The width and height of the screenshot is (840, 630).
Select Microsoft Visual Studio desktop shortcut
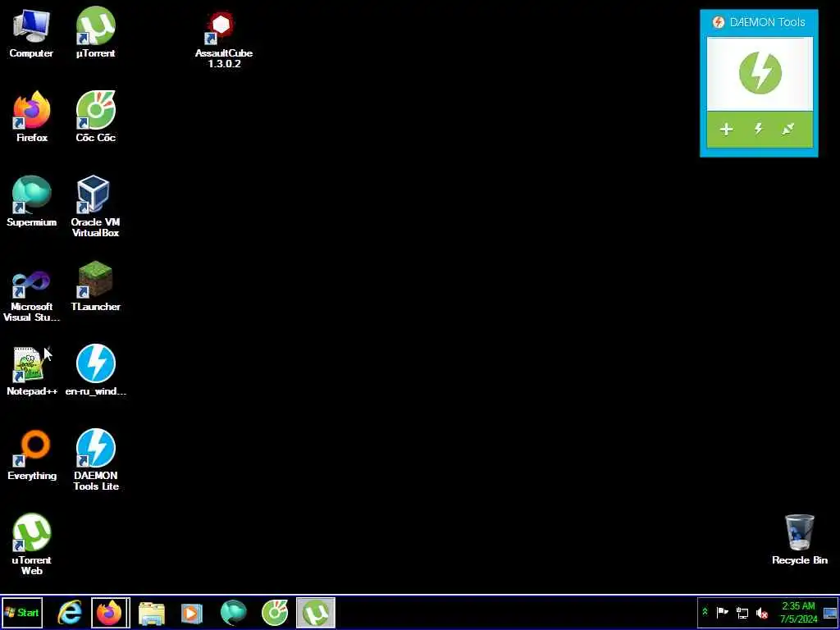32,295
